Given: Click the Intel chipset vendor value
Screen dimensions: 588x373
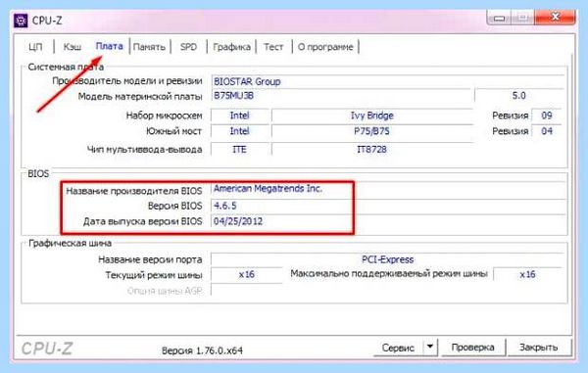Looking at the screenshot, I should click(x=240, y=116).
